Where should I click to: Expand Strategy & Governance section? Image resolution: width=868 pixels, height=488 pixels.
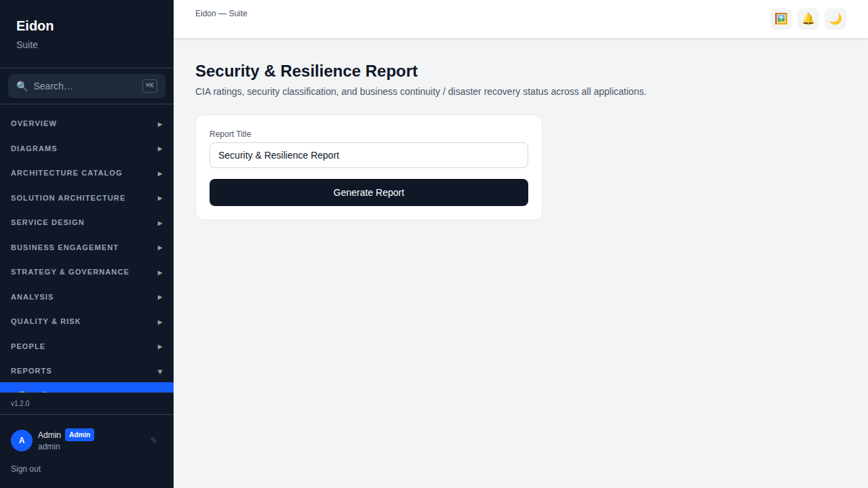(x=87, y=272)
